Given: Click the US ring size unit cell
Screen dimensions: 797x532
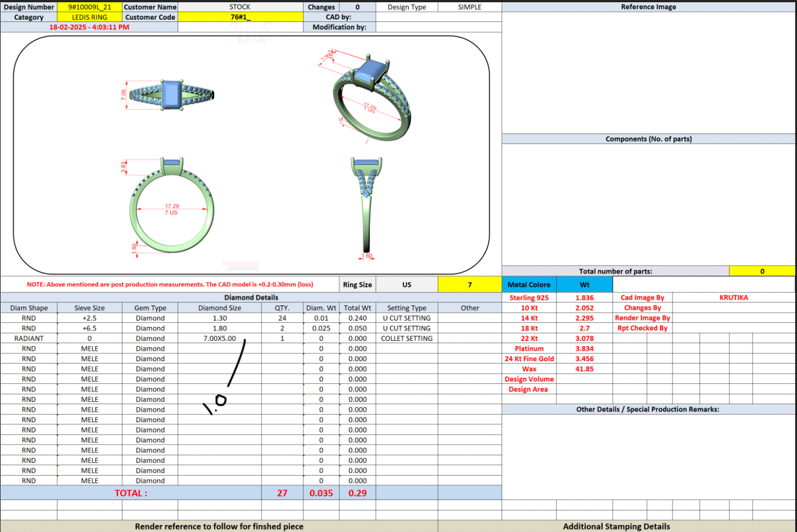Looking at the screenshot, I should (407, 285).
